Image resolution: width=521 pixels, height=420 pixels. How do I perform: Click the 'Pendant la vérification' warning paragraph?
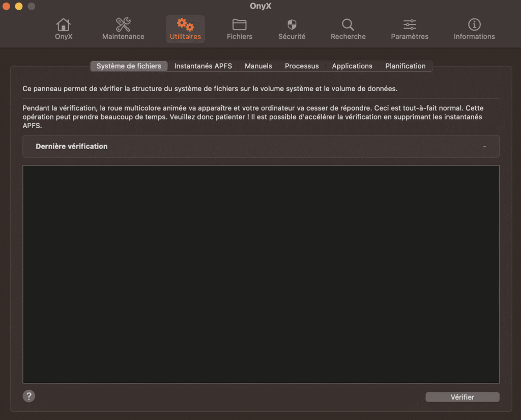pos(253,117)
